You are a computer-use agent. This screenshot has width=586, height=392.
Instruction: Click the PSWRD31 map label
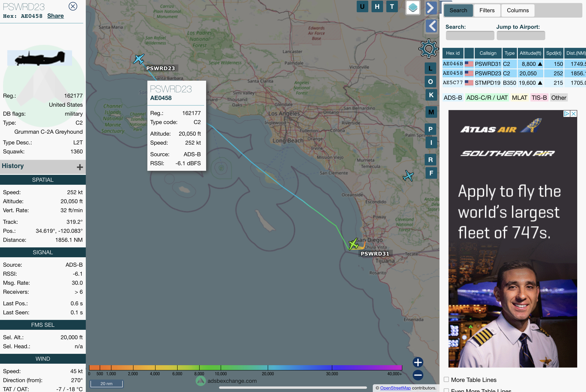375,253
